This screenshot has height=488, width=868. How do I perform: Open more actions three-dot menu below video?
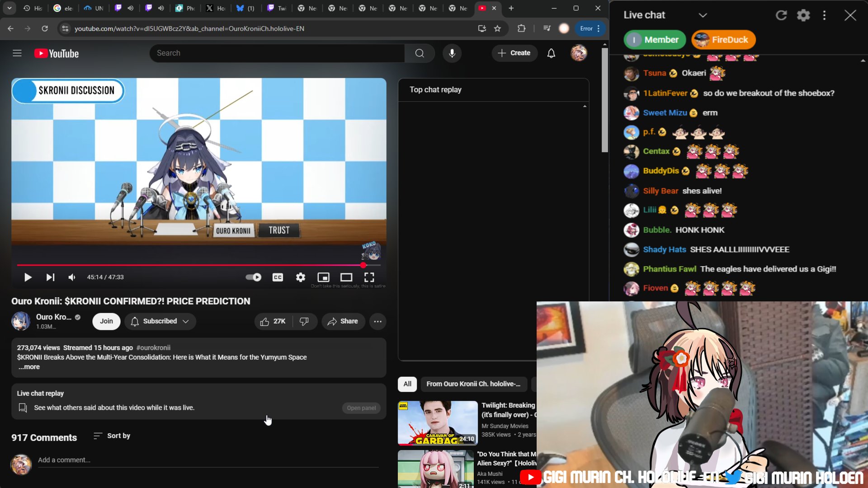coord(378,321)
